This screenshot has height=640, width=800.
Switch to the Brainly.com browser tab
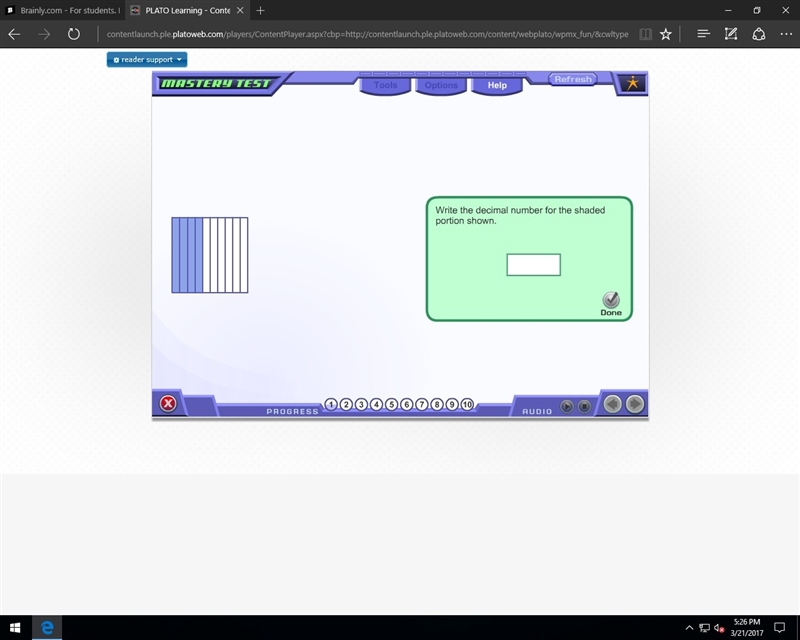point(63,10)
